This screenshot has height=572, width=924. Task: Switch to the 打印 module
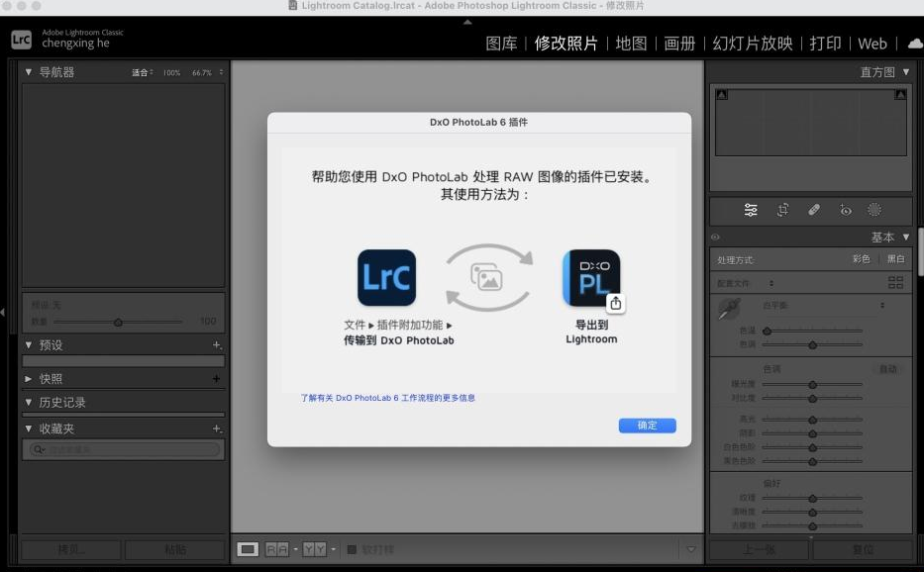tap(825, 44)
